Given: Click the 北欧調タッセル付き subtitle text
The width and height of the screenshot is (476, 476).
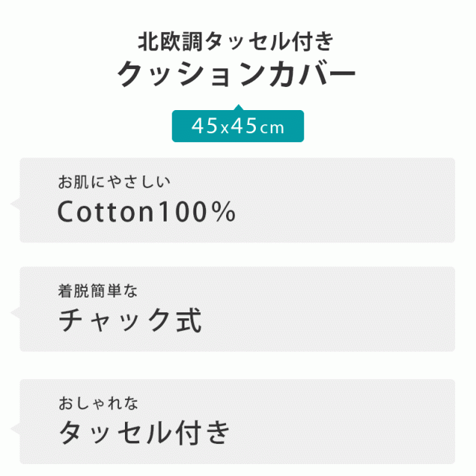Looking at the screenshot, I should 237,41.
